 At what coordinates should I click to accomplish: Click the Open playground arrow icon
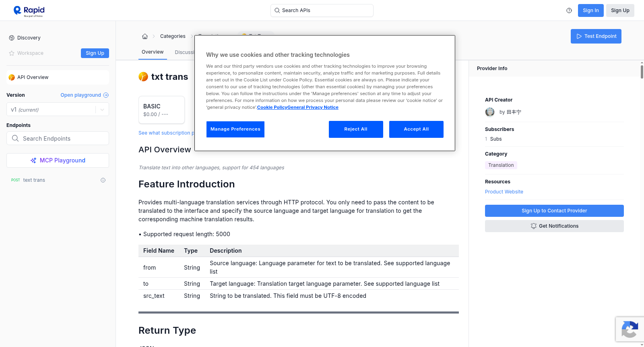coord(106,95)
